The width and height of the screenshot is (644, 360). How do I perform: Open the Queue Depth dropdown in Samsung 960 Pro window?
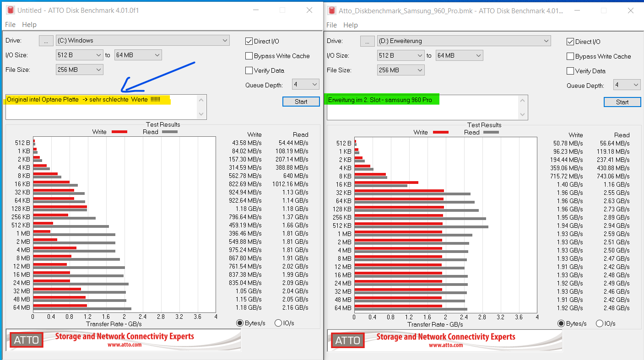click(628, 85)
